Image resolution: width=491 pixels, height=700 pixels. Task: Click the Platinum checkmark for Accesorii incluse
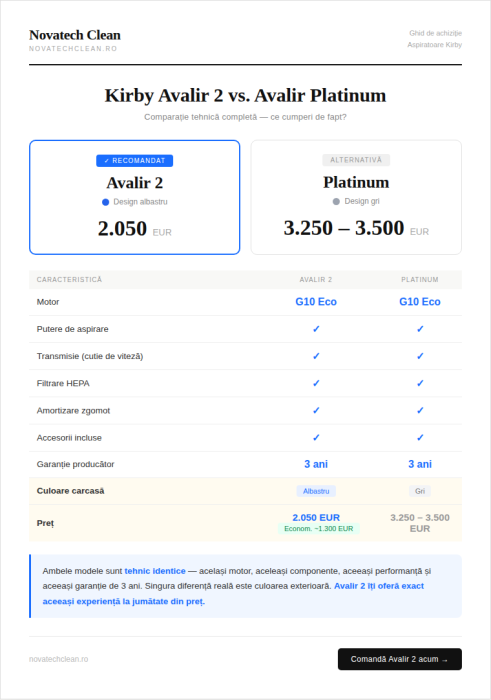(420, 438)
